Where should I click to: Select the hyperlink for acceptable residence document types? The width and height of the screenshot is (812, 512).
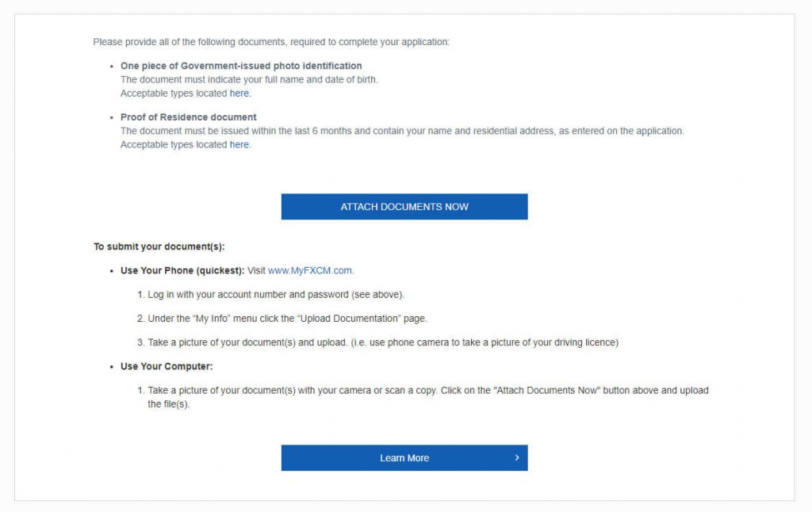coord(239,144)
